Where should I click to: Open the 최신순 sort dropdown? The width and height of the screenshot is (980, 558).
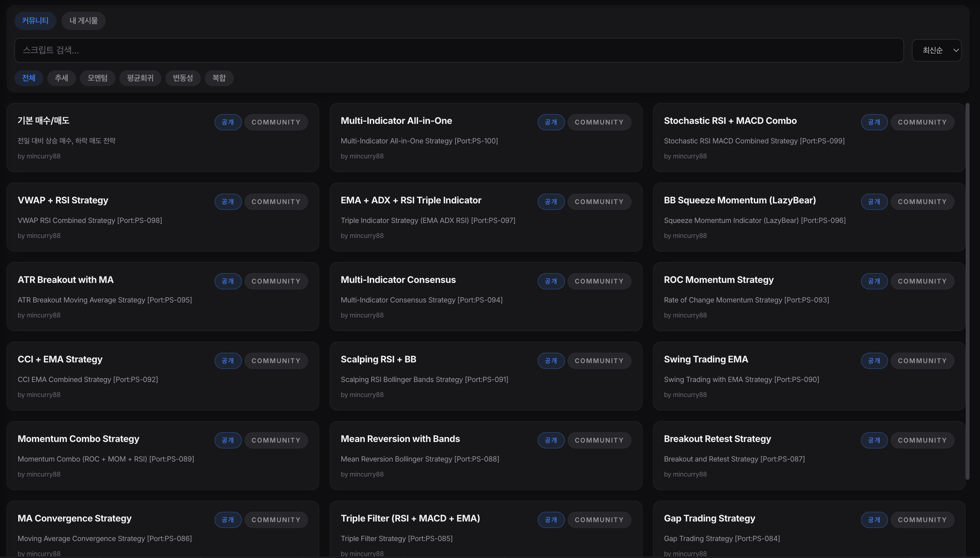[x=936, y=50]
